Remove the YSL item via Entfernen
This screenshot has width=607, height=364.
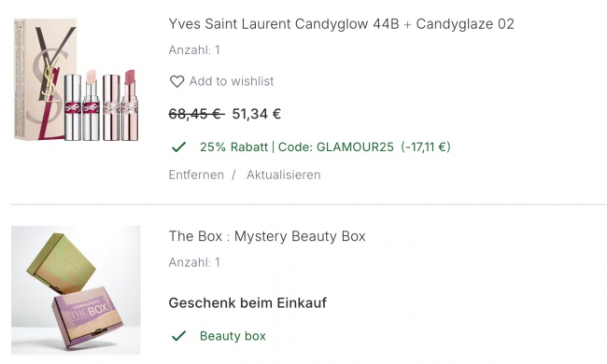click(x=196, y=175)
